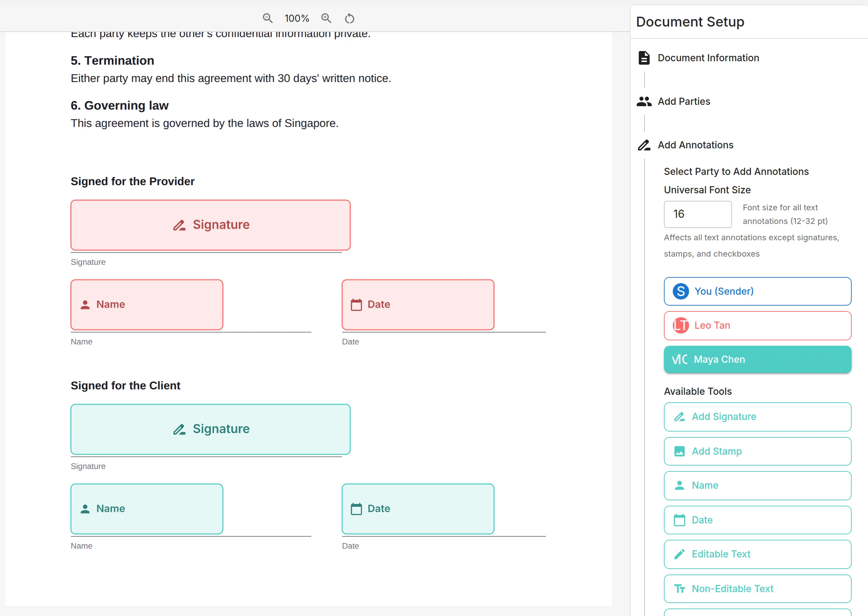Viewport: 868px width, 616px height.
Task: Select the You (Sender) party
Action: coord(757,291)
